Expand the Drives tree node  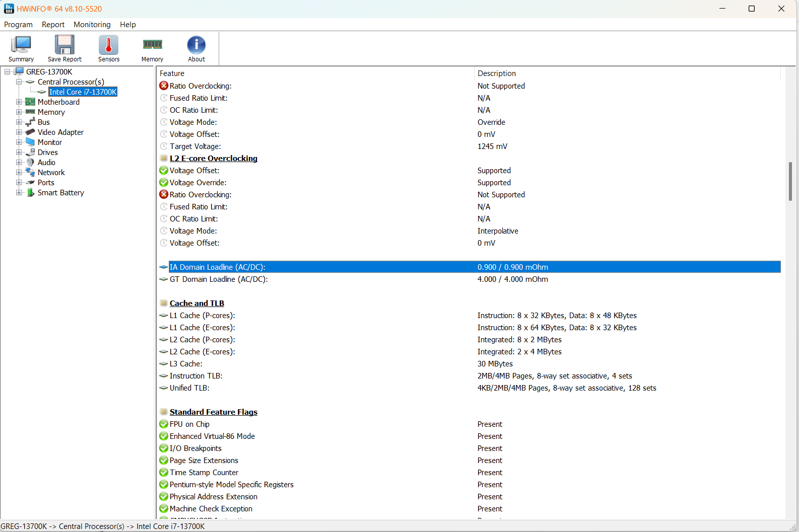pos(19,152)
